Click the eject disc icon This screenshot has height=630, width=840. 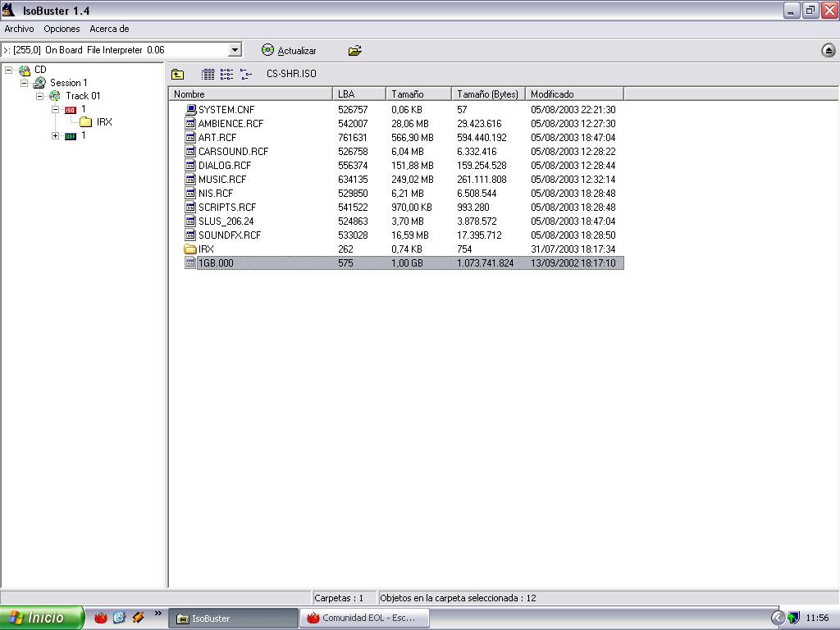pyautogui.click(x=828, y=51)
